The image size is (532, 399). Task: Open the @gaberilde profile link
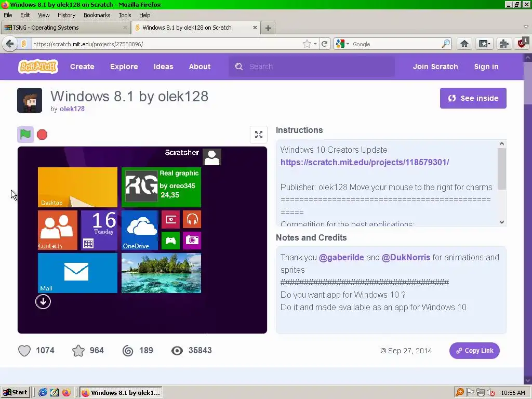pyautogui.click(x=341, y=258)
